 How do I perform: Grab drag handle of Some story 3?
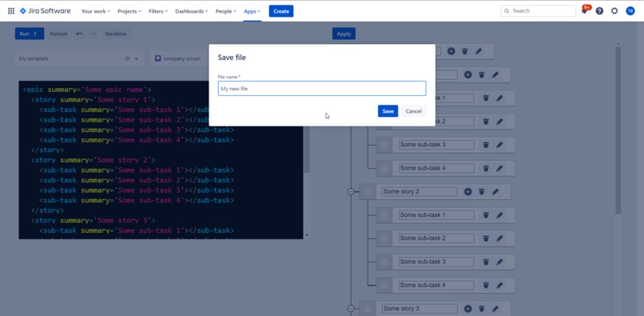click(x=368, y=309)
